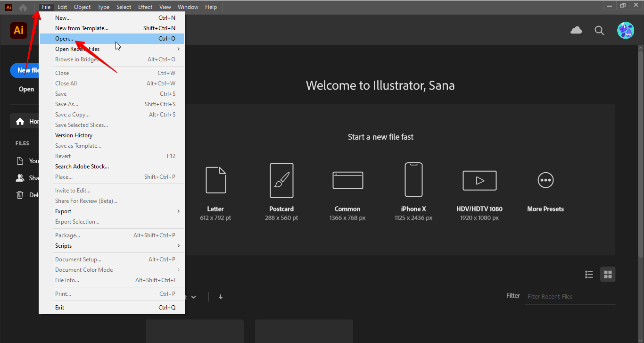Switch recent files to grid view
644x343 pixels.
tap(608, 274)
